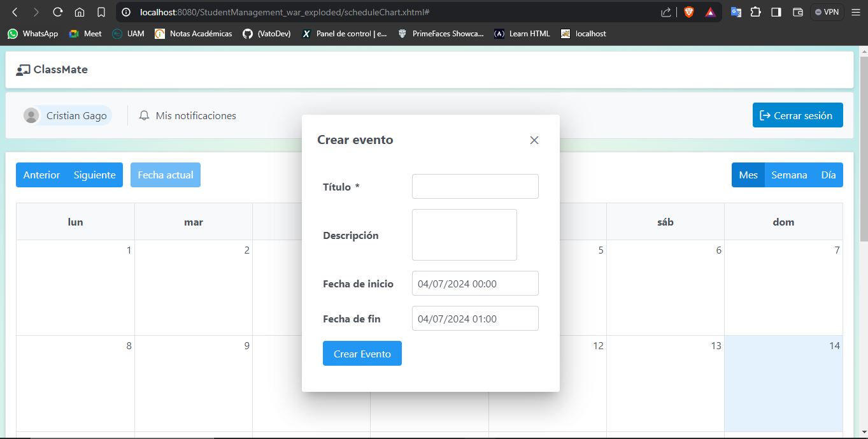Reload the page with the refresh icon

(57, 12)
